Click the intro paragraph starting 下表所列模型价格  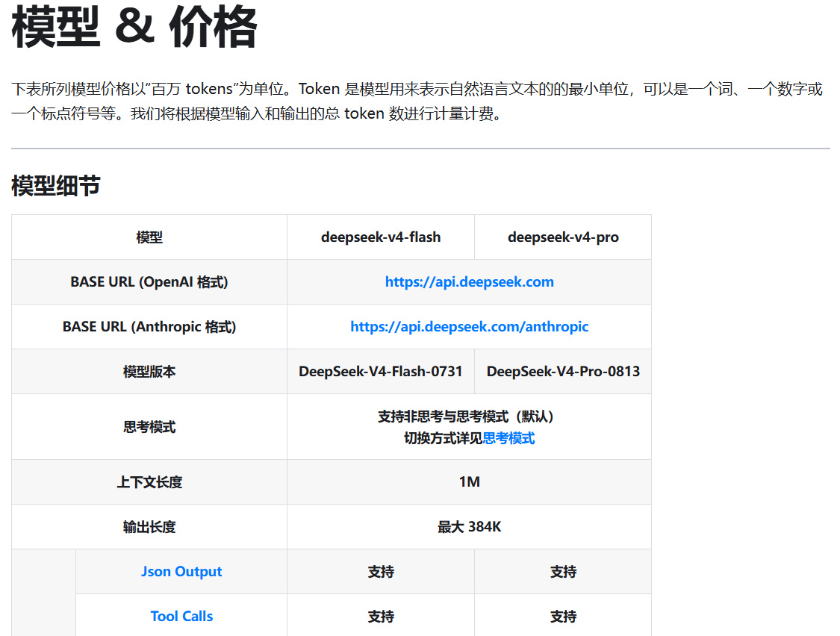coord(417,102)
